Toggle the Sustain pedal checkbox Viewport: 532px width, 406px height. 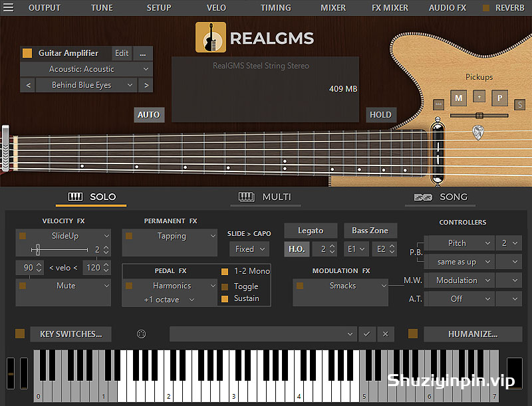tap(225, 299)
